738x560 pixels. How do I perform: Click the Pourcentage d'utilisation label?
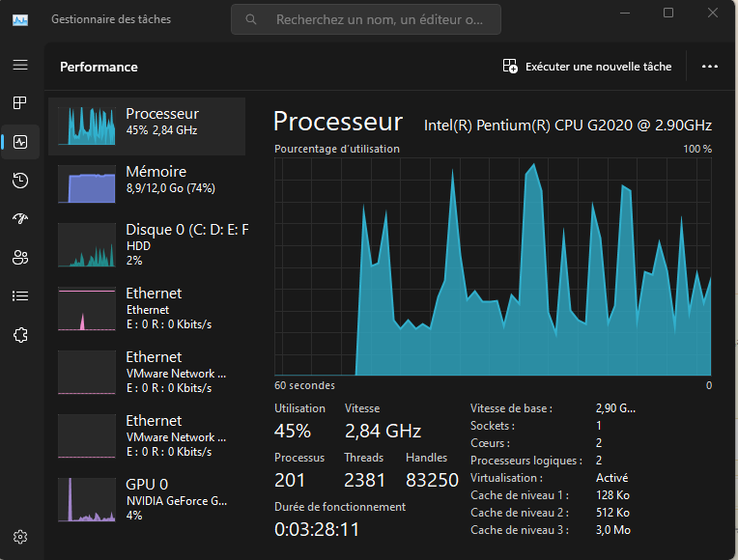tap(337, 149)
